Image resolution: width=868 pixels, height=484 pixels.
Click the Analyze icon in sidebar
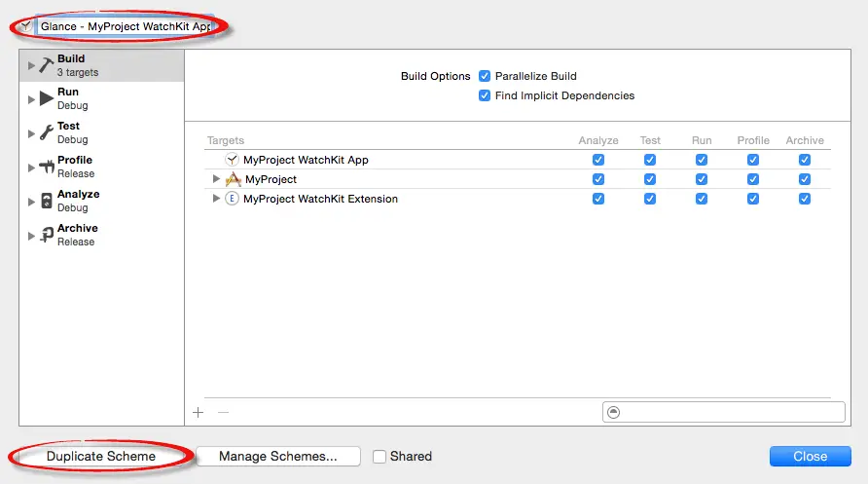click(x=46, y=201)
